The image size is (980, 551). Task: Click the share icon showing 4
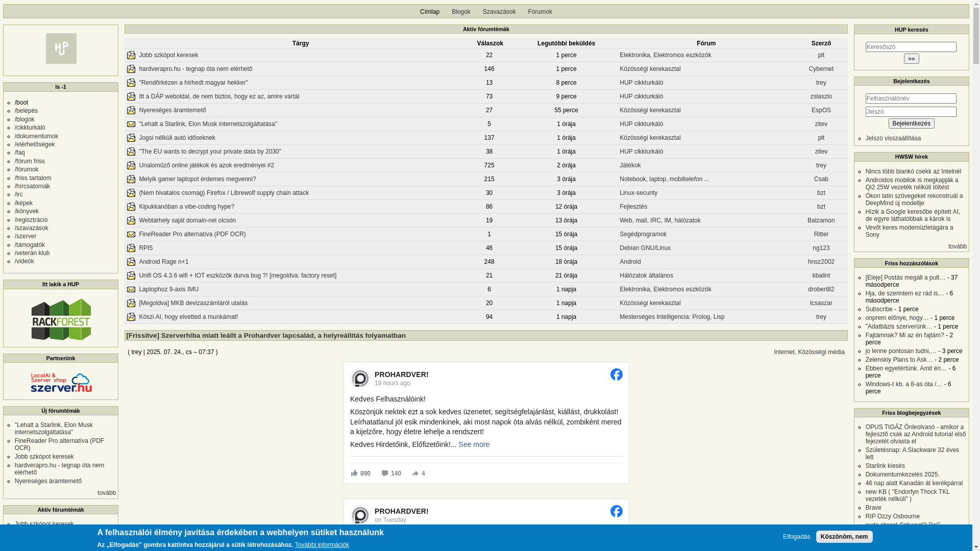click(x=415, y=473)
